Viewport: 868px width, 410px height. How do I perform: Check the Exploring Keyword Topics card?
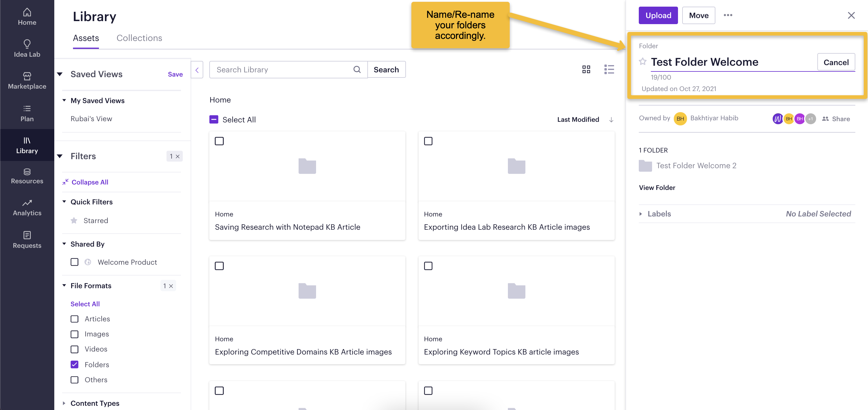pos(428,266)
